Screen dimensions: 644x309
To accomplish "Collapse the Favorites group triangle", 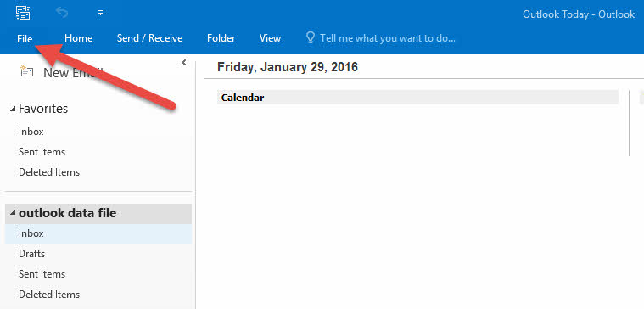I will [13, 109].
